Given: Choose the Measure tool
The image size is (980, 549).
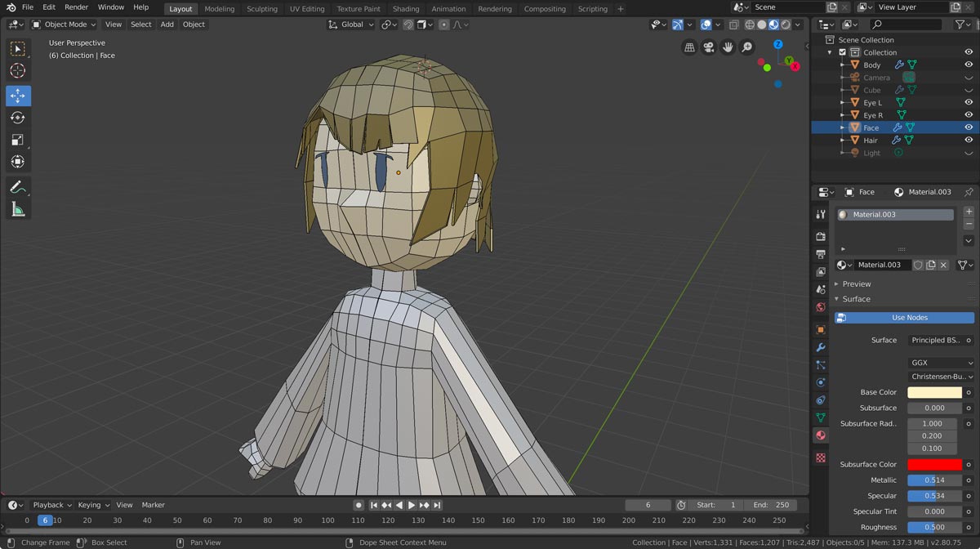Looking at the screenshot, I should 18,210.
